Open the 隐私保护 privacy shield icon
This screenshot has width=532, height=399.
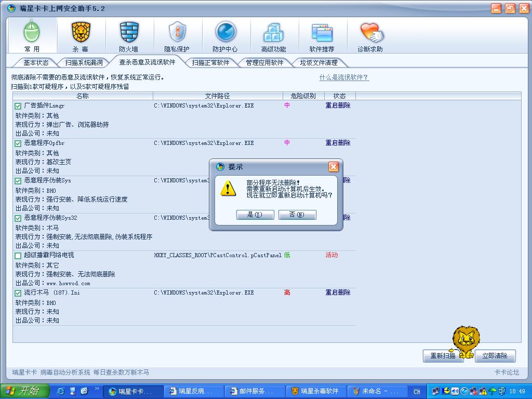tap(177, 32)
